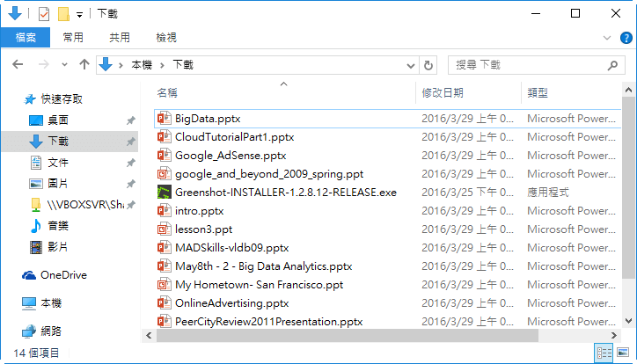Switch to large icons view layout
The image size is (637, 364).
click(623, 353)
